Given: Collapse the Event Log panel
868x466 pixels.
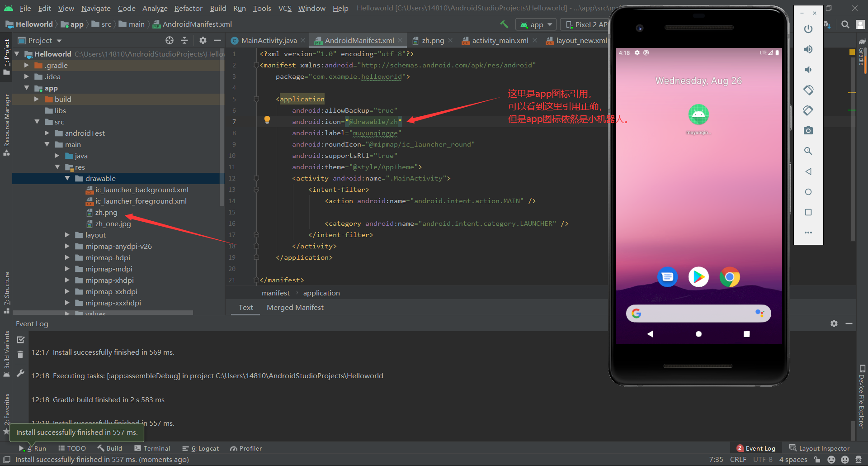Looking at the screenshot, I should (849, 323).
